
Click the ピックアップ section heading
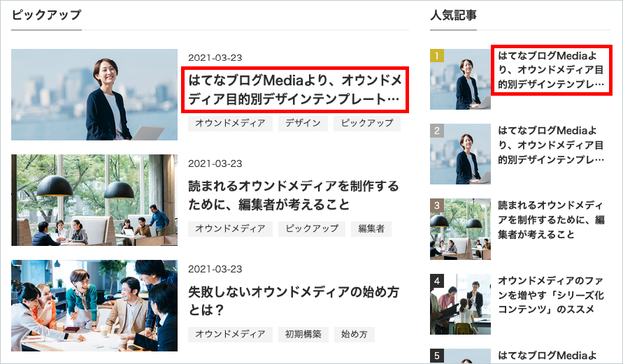pyautogui.click(x=46, y=15)
